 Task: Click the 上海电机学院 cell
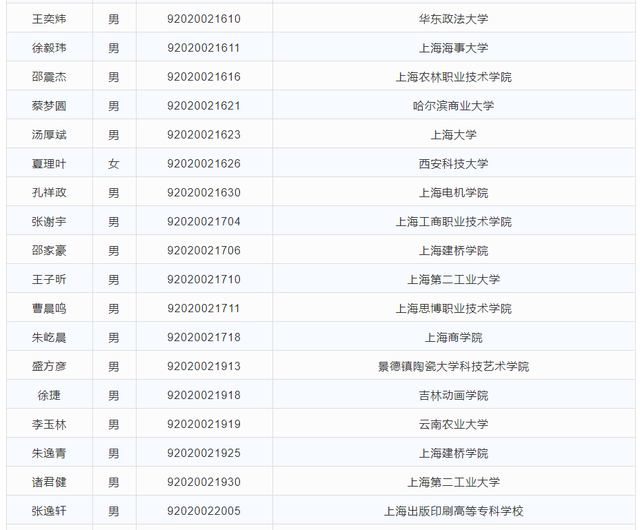(453, 193)
